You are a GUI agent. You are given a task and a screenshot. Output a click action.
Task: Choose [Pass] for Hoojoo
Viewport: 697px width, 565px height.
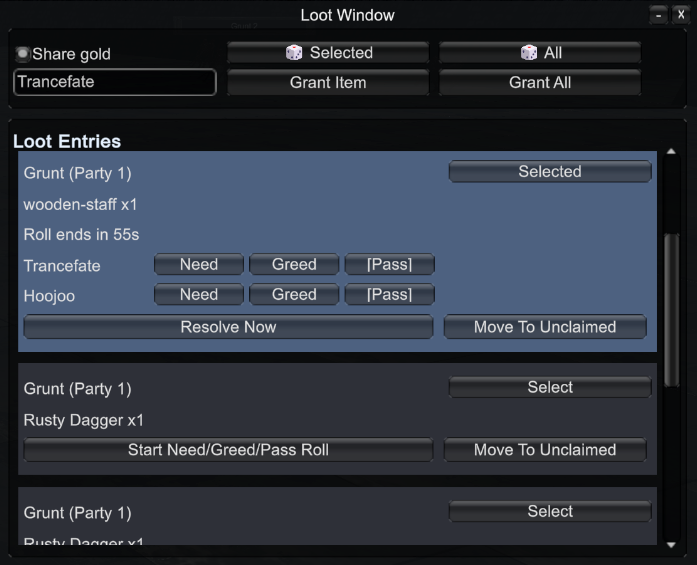click(389, 294)
